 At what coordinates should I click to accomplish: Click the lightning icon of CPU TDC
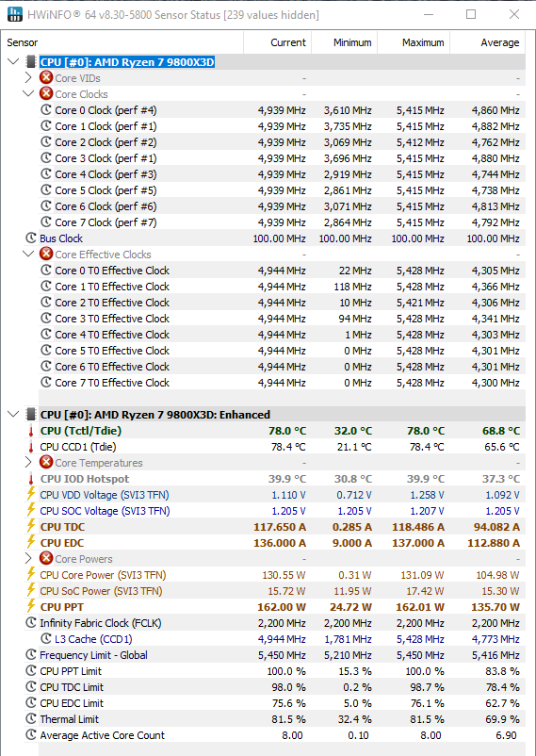pos(31,526)
